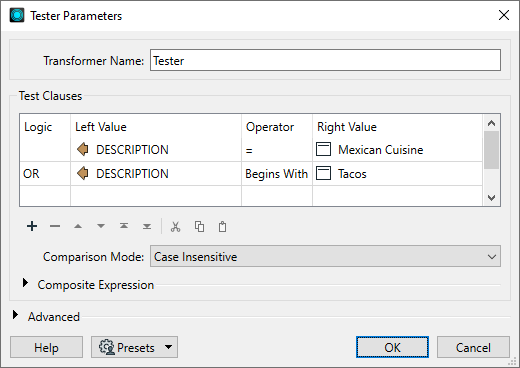Move selected clause to bottom
This screenshot has height=368, width=520.
point(147,226)
